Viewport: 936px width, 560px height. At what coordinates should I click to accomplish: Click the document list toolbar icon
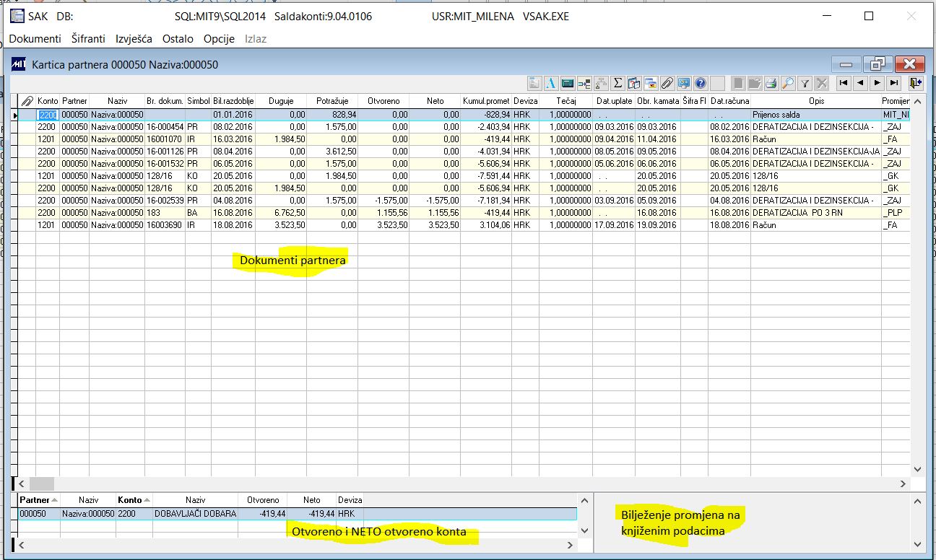[x=534, y=83]
